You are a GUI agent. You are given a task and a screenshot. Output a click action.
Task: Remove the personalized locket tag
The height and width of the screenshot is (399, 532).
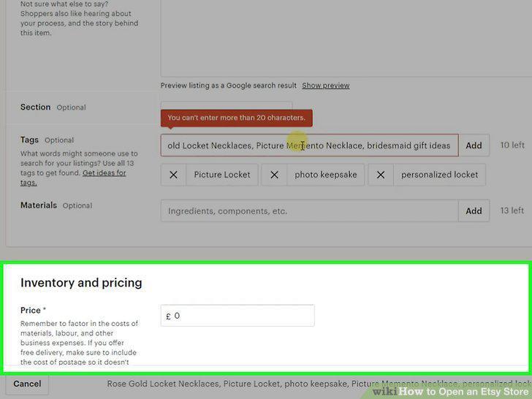point(381,175)
